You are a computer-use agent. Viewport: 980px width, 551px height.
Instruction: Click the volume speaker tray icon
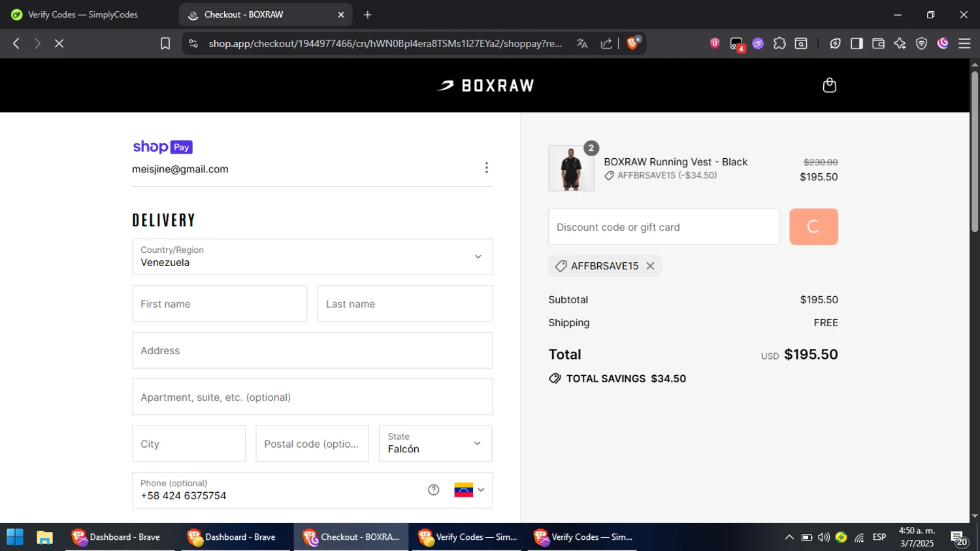(x=824, y=537)
